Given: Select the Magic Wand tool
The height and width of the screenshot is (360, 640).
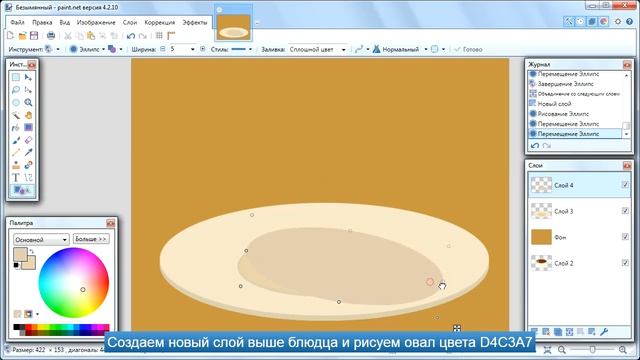Looking at the screenshot, I should click(16, 115).
